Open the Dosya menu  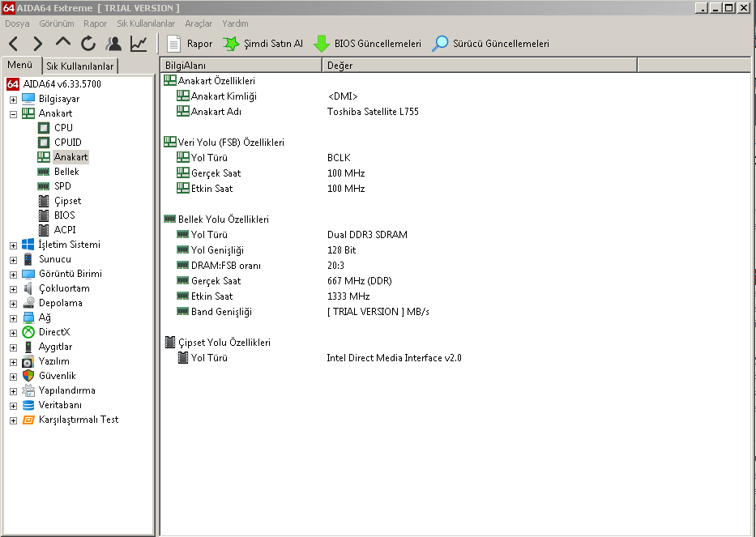click(x=17, y=23)
